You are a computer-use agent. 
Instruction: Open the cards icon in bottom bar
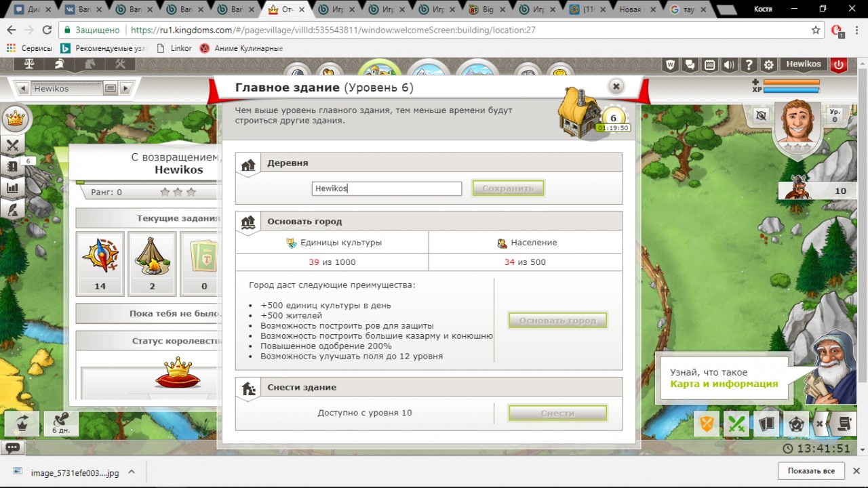click(x=766, y=424)
